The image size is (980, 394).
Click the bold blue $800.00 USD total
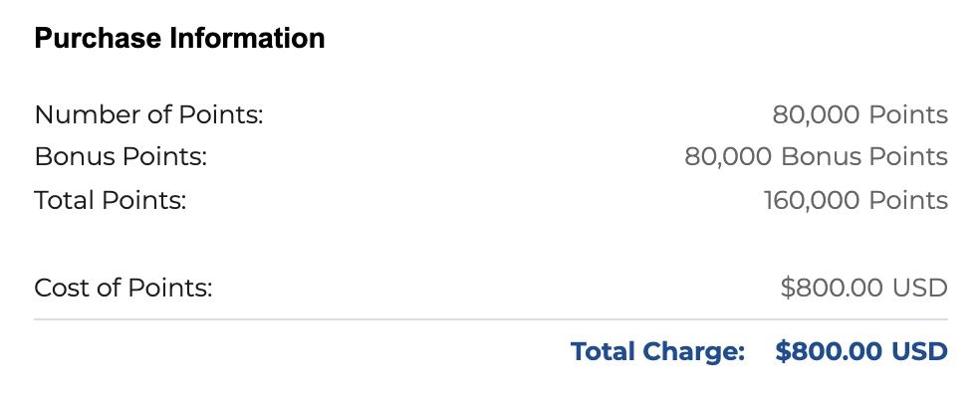click(x=861, y=351)
